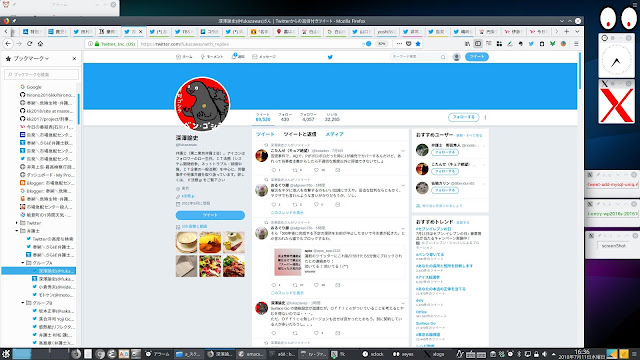Click #セブンイレブンの日 trend
The image size is (640, 360).
point(433,229)
